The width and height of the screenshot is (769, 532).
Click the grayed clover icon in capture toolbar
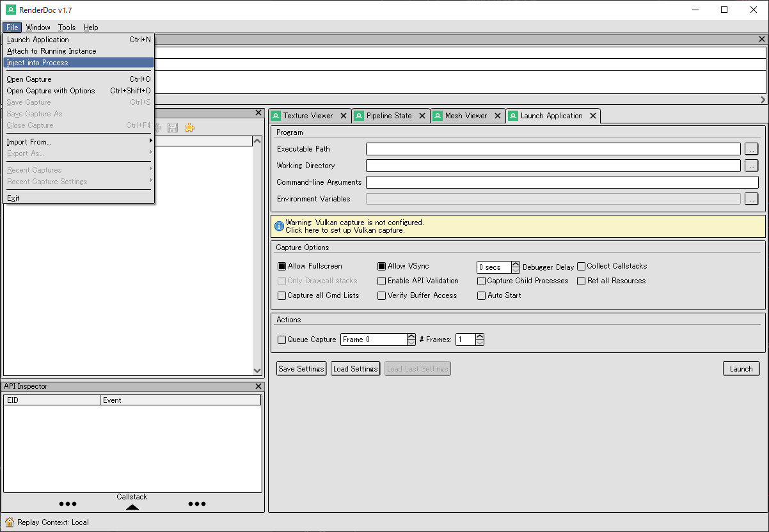[157, 127]
